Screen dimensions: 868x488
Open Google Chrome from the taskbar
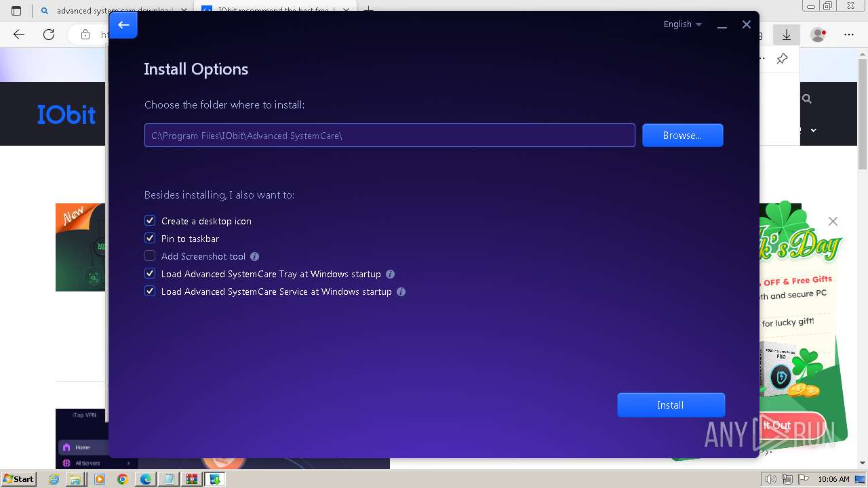pyautogui.click(x=122, y=479)
